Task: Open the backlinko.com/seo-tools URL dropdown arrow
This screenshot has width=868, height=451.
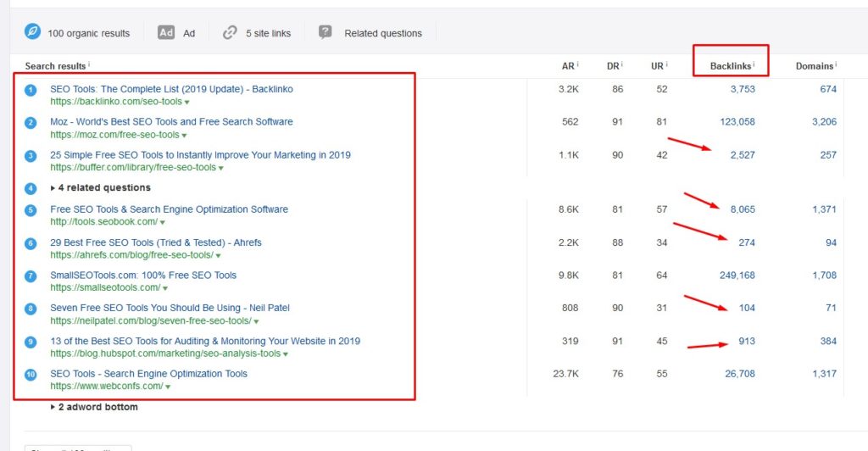Action: [x=187, y=103]
